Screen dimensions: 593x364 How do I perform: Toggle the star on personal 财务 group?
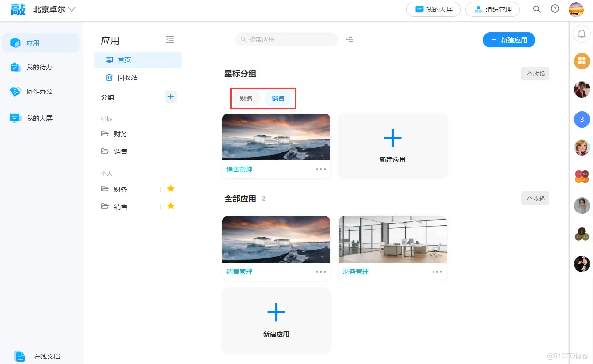pos(171,189)
